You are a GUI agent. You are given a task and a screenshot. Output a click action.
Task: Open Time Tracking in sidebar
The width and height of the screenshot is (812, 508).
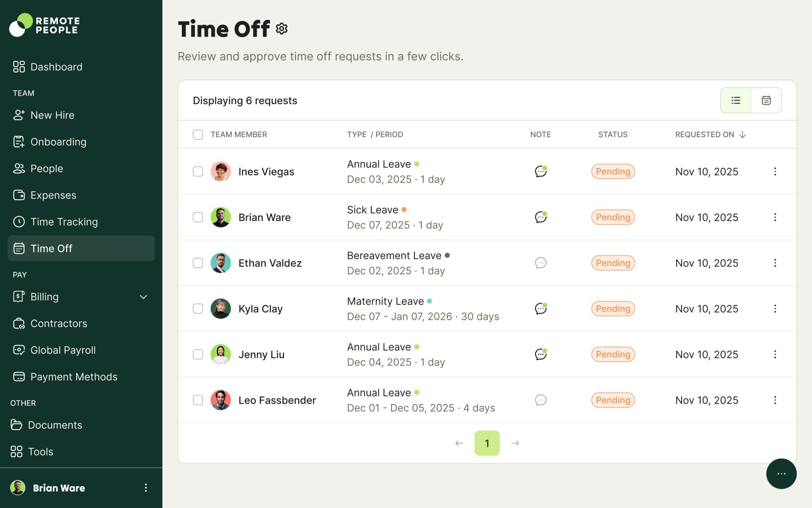(x=64, y=222)
